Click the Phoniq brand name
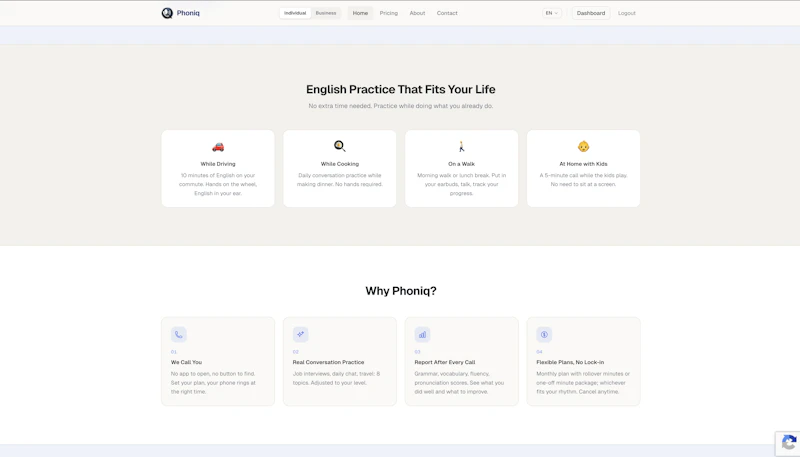Viewport: 800px width, 457px height. (188, 13)
